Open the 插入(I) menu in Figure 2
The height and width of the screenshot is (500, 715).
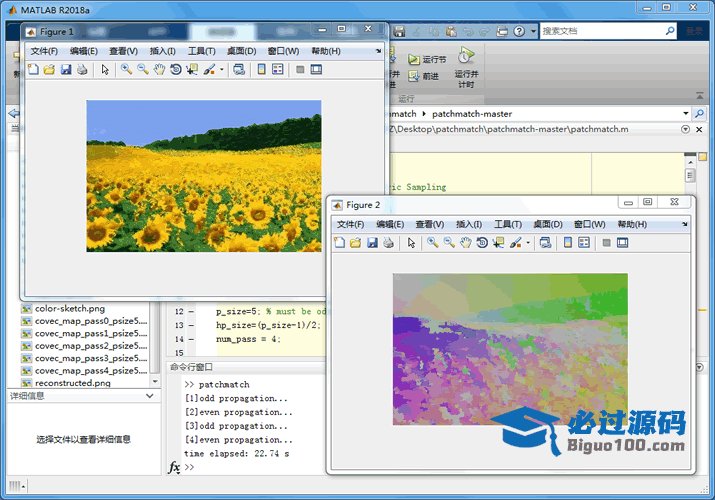point(469,225)
